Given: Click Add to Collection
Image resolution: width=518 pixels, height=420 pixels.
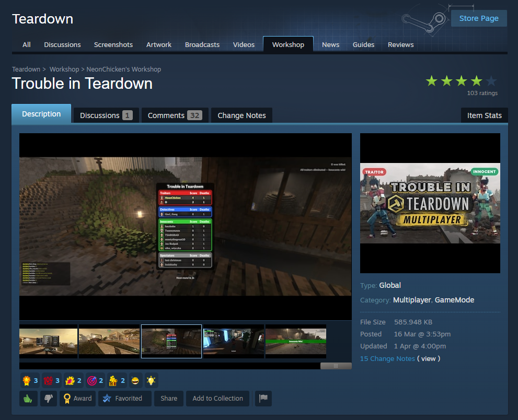Looking at the screenshot, I should 217,399.
